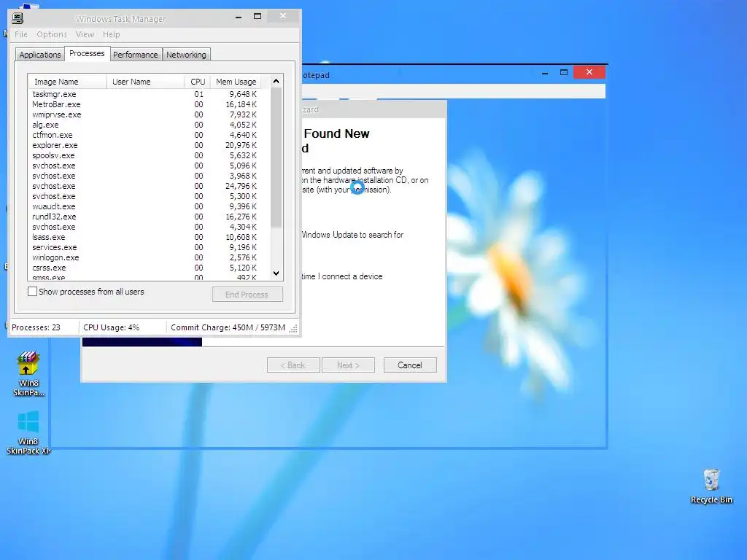This screenshot has width=747, height=560.
Task: Open the File menu in Task Manager
Action: (21, 34)
